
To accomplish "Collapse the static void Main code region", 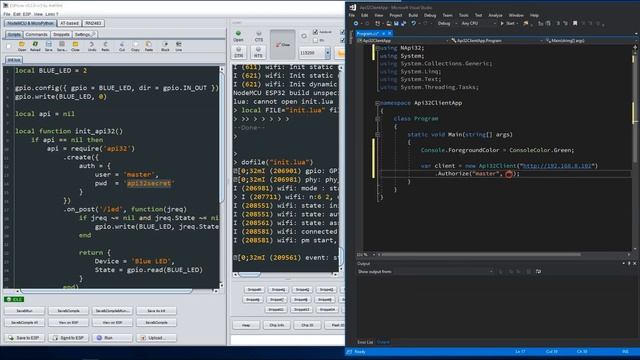I will click(378, 134).
